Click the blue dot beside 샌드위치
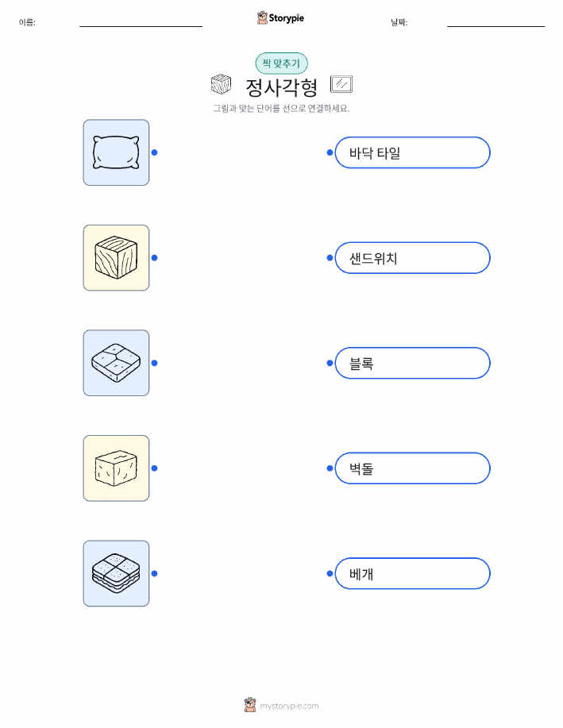 (330, 258)
